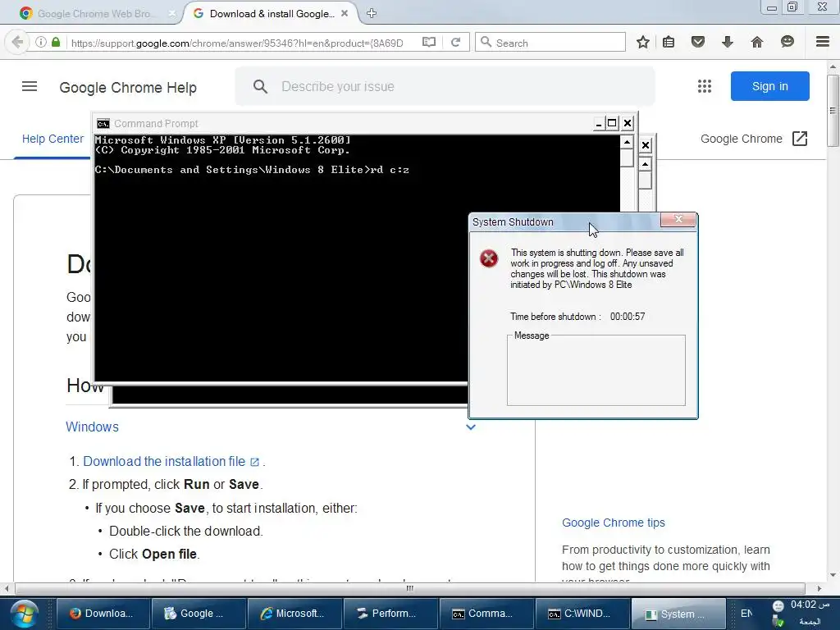Click the System Shutdown title bar
Image resolution: width=840 pixels, height=630 pixels.
pos(565,221)
